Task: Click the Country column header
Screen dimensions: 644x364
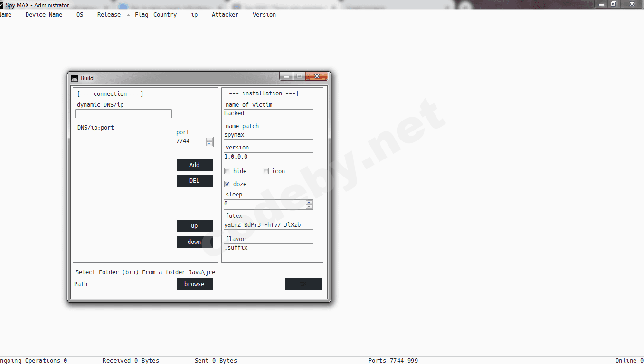Action: click(165, 15)
